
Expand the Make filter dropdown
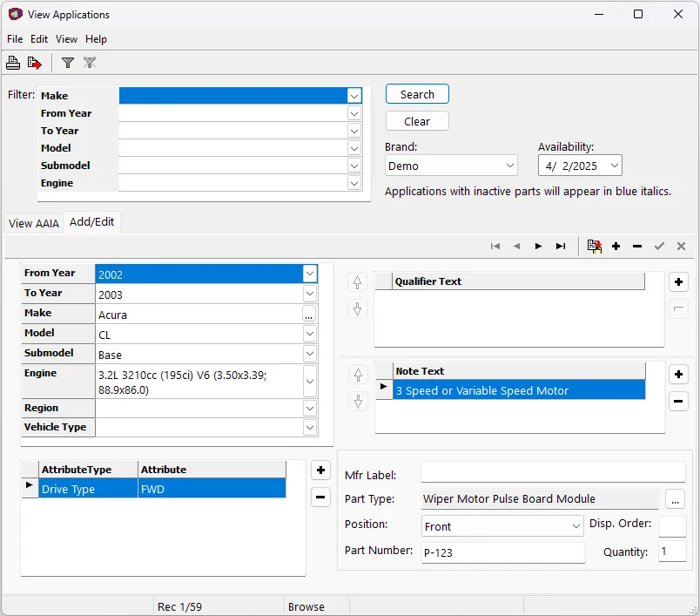click(x=354, y=96)
